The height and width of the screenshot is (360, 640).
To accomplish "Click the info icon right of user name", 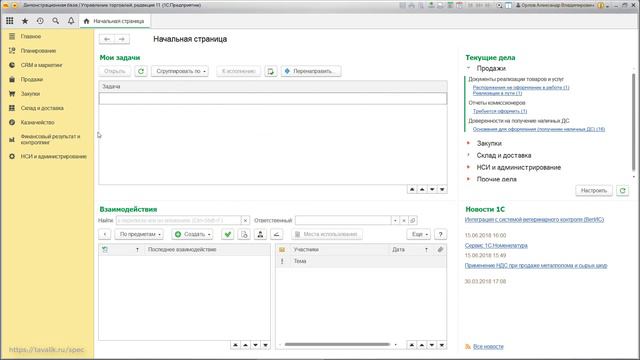I will pos(601,5).
